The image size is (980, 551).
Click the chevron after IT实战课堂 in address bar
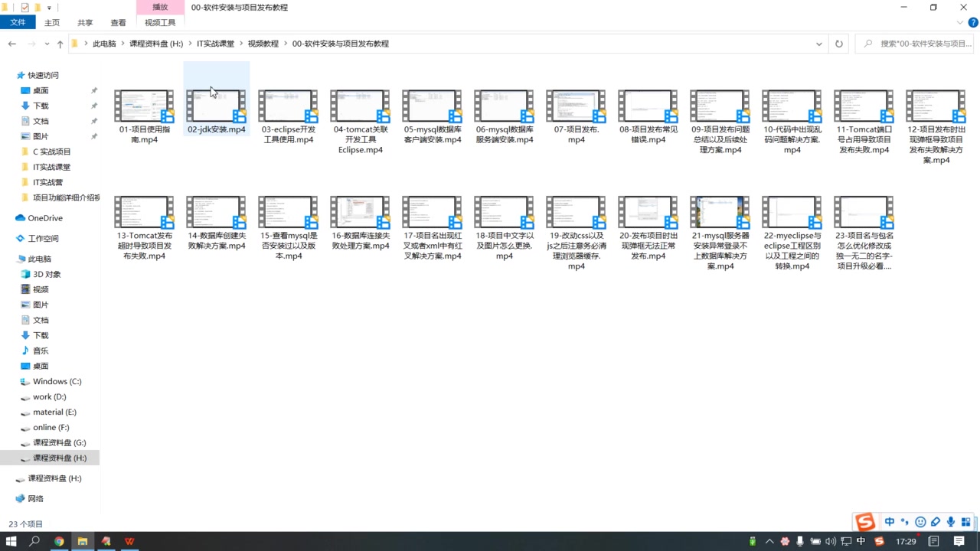click(240, 44)
